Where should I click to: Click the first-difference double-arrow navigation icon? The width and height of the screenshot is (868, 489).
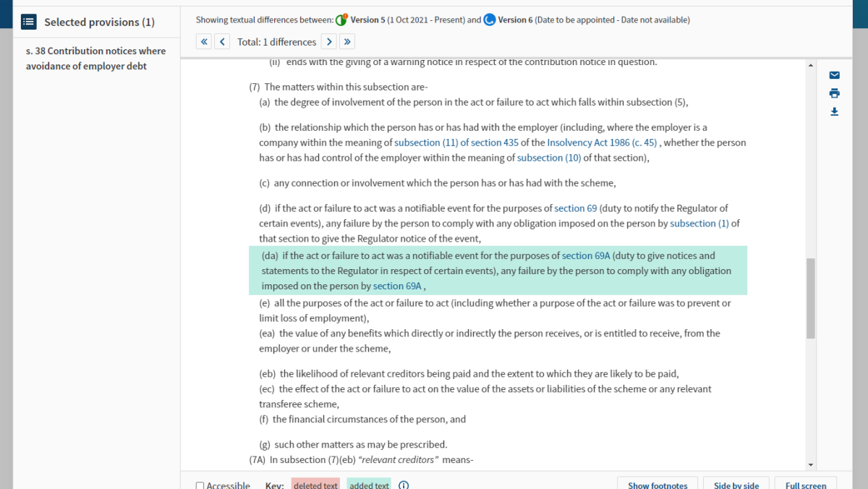click(203, 41)
